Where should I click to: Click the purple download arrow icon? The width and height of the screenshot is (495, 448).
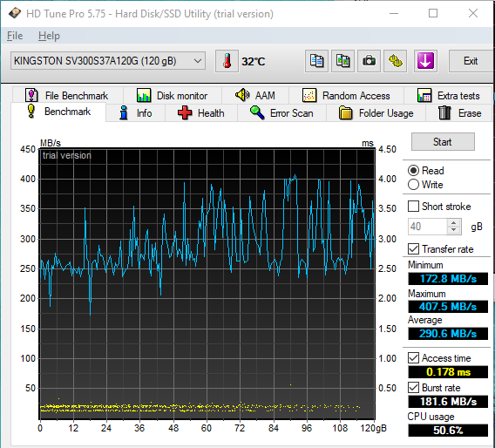[425, 61]
